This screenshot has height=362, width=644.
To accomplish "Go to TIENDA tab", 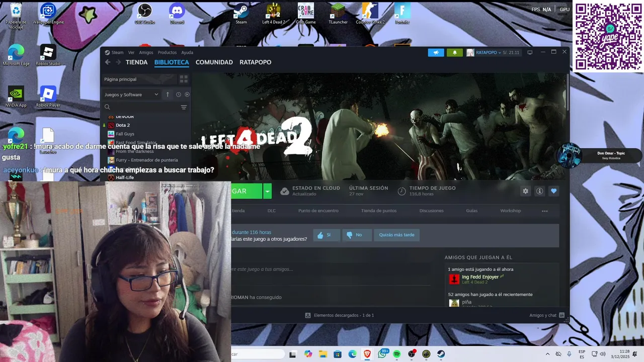I will (136, 62).
